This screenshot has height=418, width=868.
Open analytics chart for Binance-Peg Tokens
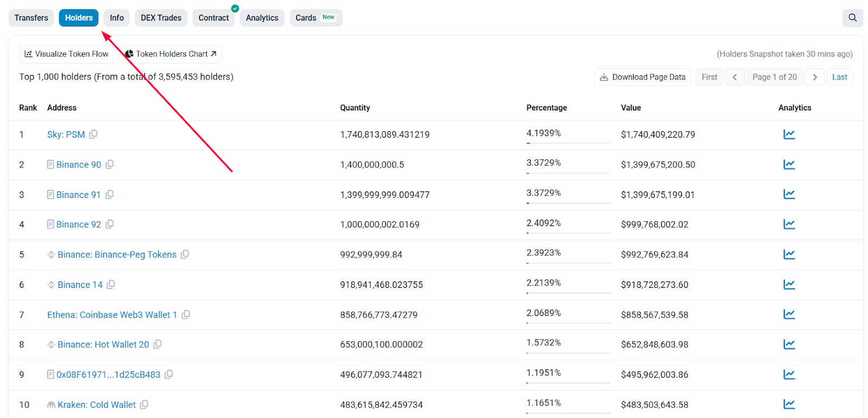click(x=789, y=254)
